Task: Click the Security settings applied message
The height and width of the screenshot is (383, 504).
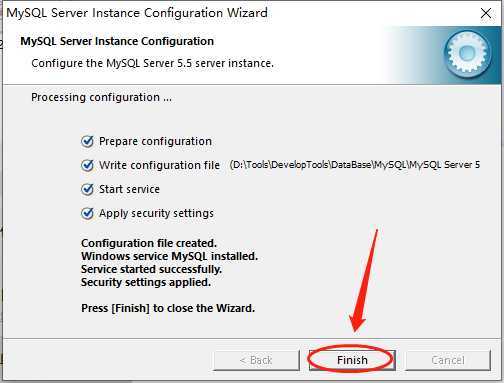Action: point(146,282)
